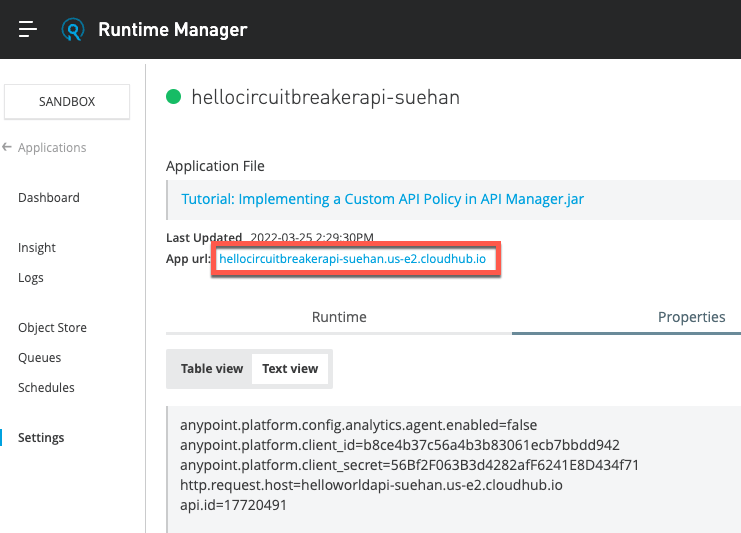Open the SANDBOX environment selector

coord(67,102)
